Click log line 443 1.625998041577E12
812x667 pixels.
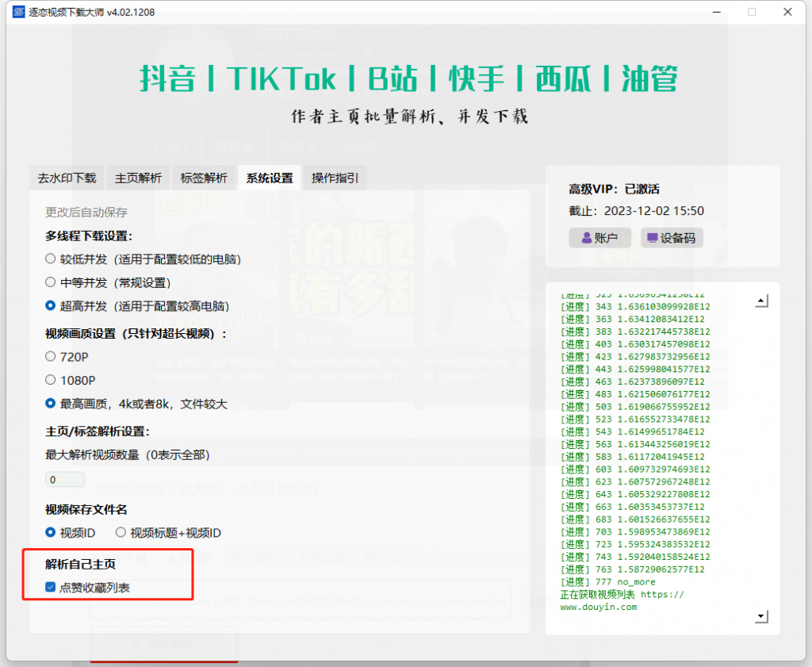click(x=635, y=369)
